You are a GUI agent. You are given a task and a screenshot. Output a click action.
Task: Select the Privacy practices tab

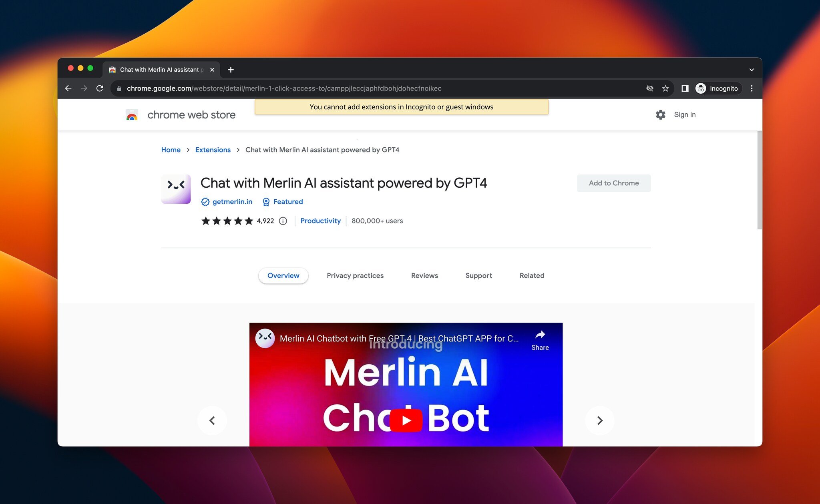coord(354,275)
